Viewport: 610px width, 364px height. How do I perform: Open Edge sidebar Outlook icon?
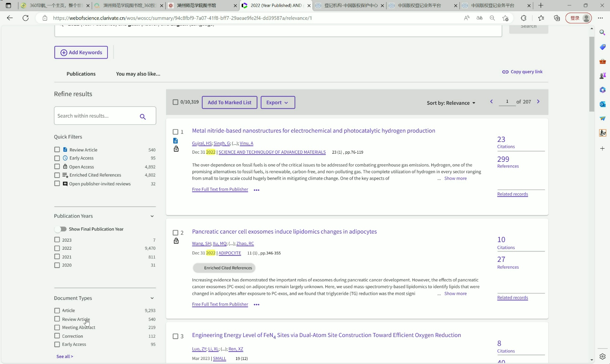(x=603, y=104)
